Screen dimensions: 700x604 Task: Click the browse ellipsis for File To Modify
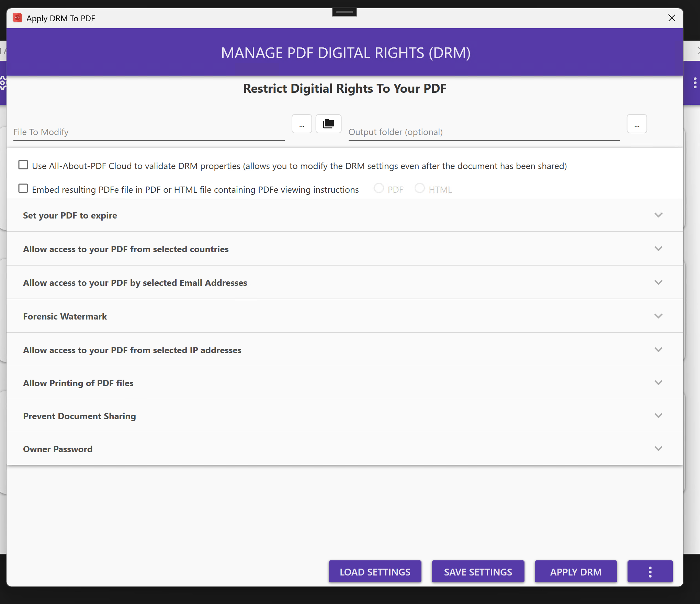[x=302, y=124]
